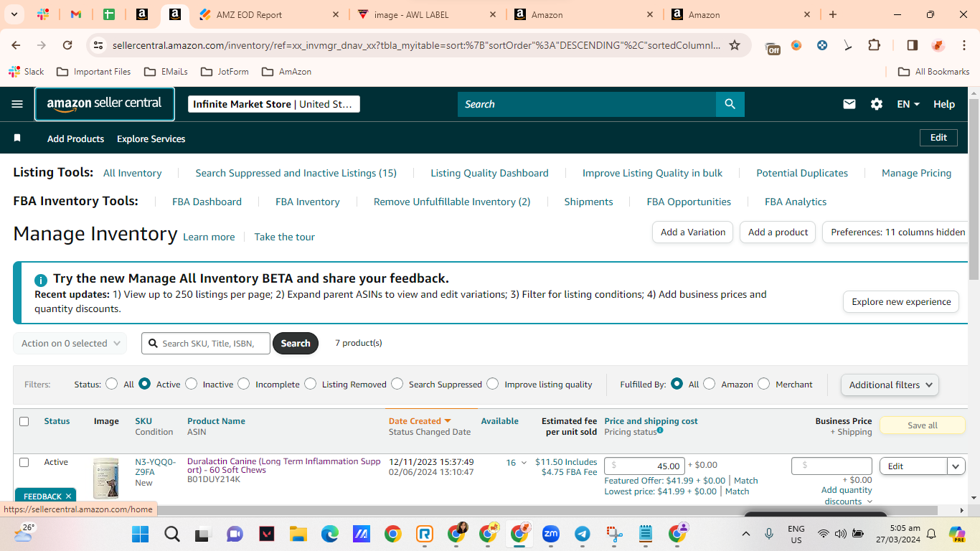Open the Seller Central hamburger menu
Viewport: 980px width, 551px height.
17,104
